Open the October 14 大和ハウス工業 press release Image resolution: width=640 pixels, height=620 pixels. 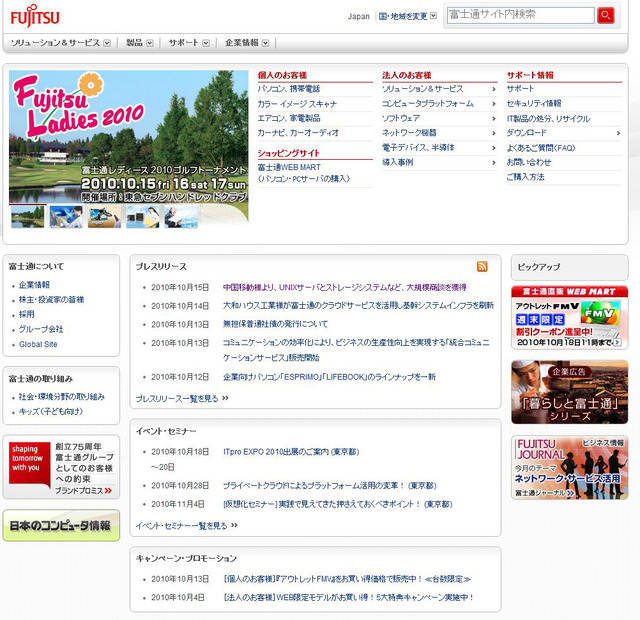pos(358,306)
